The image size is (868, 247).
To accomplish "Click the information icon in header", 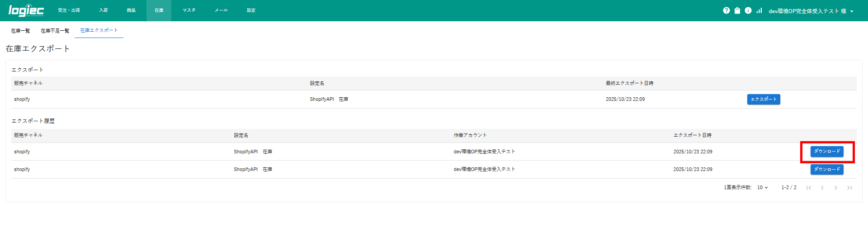I will pos(748,10).
